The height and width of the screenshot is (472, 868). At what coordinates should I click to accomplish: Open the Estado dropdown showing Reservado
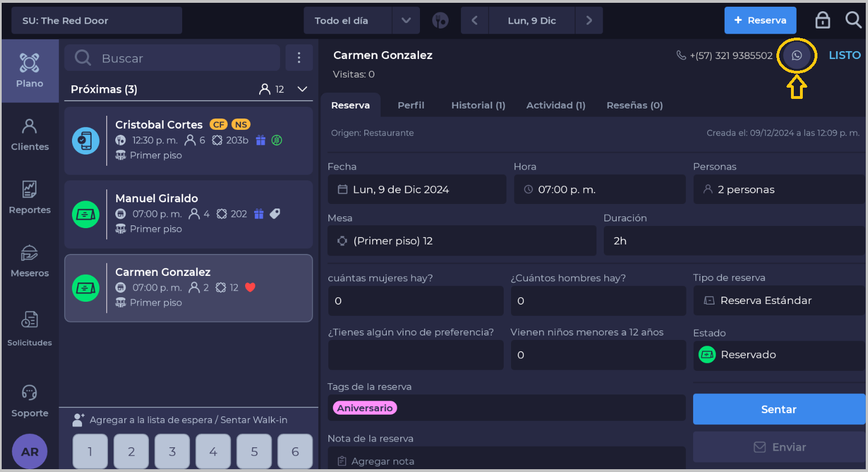pos(779,355)
